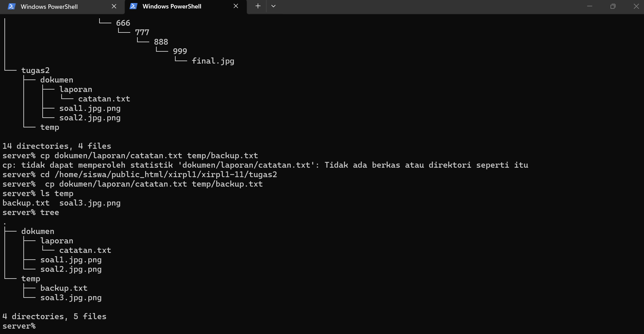Click catatan.txt in the lower tree listing

pos(85,250)
